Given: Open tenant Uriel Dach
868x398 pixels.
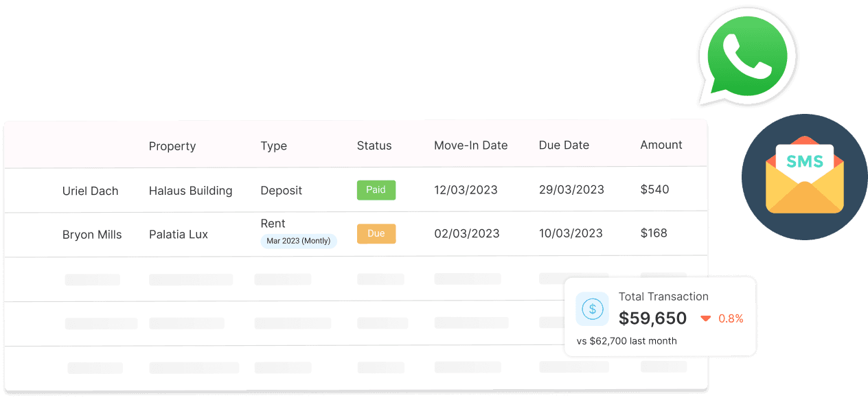Looking at the screenshot, I should 90,191.
